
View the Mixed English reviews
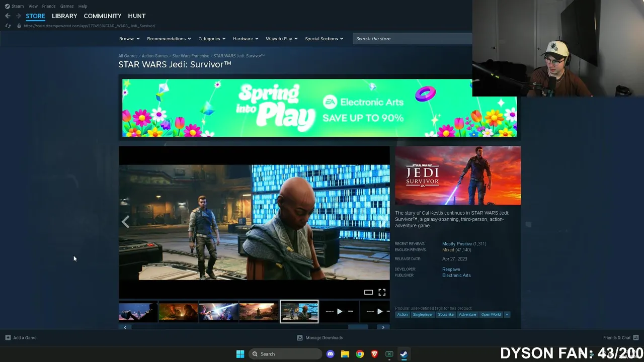(x=448, y=250)
